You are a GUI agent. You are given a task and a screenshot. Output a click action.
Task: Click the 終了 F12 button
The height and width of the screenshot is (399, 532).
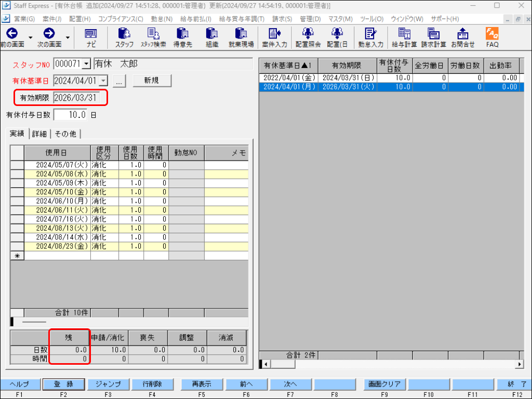point(514,384)
